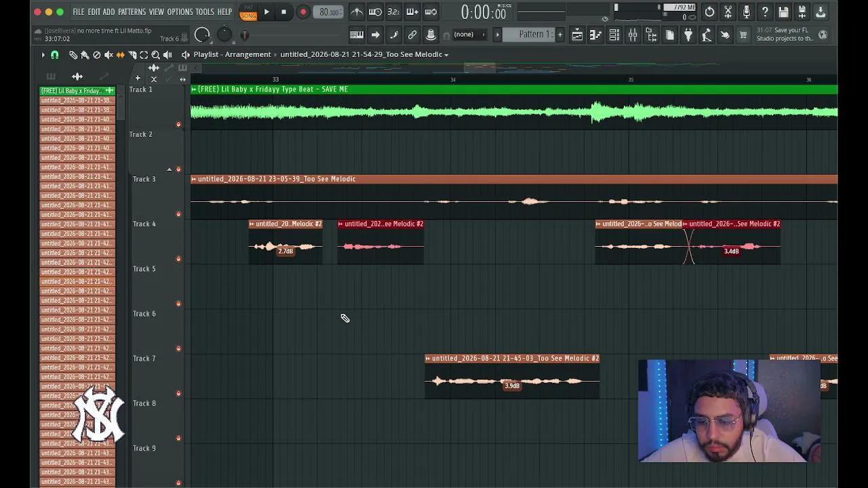Open the VIEW menu

pos(157,12)
